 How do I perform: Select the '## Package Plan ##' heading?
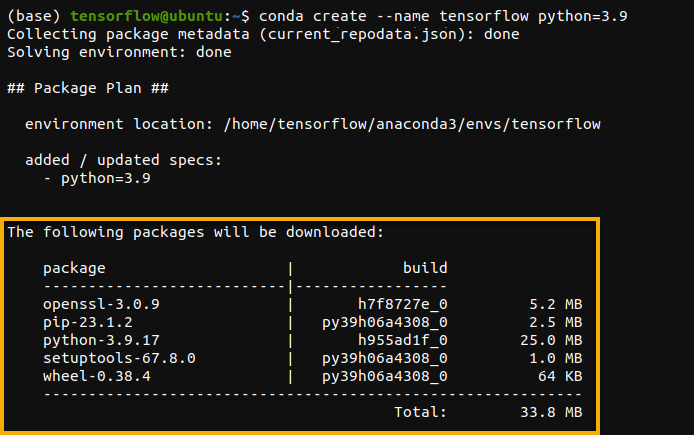pos(88,88)
